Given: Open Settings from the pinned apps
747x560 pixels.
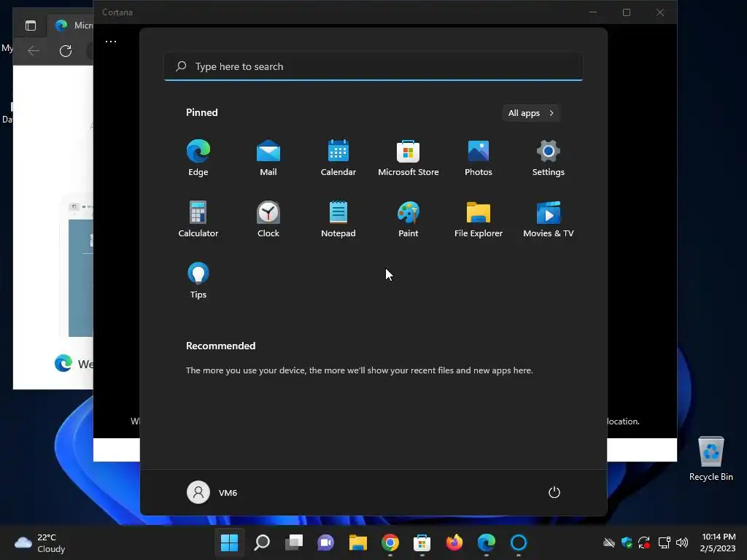Looking at the screenshot, I should [549, 158].
